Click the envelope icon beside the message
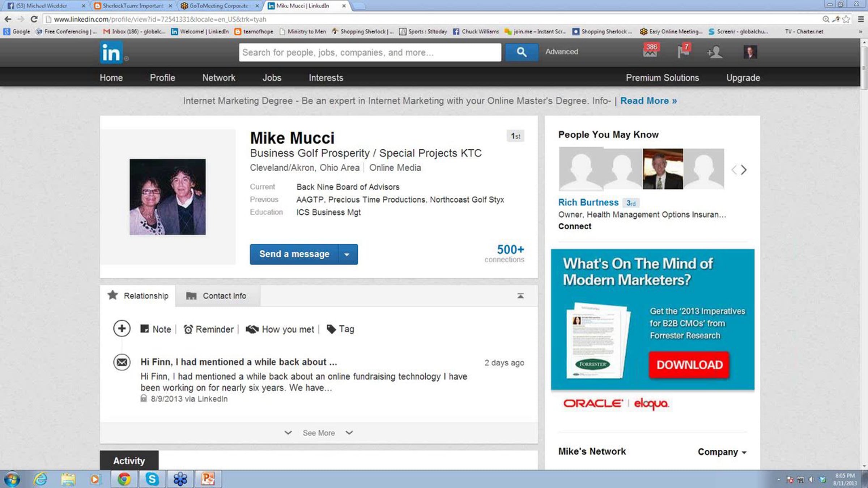868x488 pixels. click(x=122, y=362)
